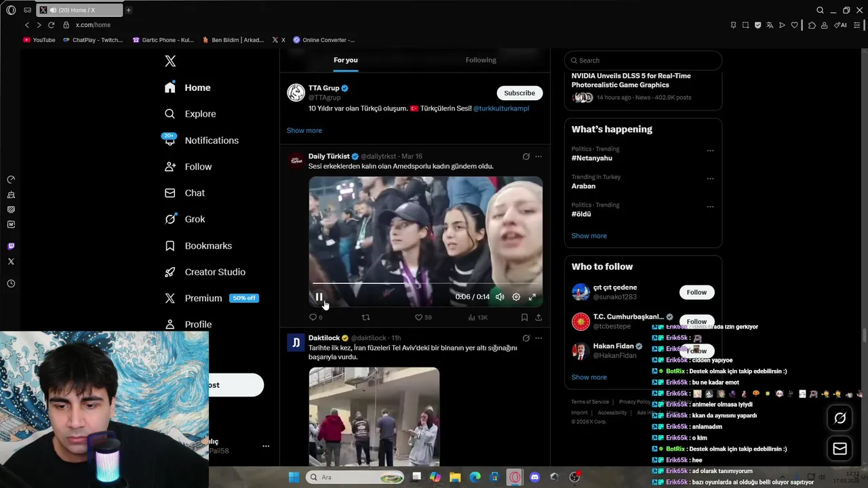Open Discord from the taskbar
This screenshot has height=488, width=868.
point(534,477)
